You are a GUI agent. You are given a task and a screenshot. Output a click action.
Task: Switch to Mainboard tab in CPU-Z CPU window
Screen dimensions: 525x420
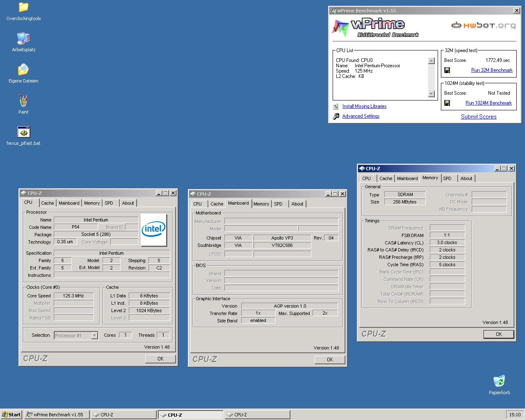[69, 203]
